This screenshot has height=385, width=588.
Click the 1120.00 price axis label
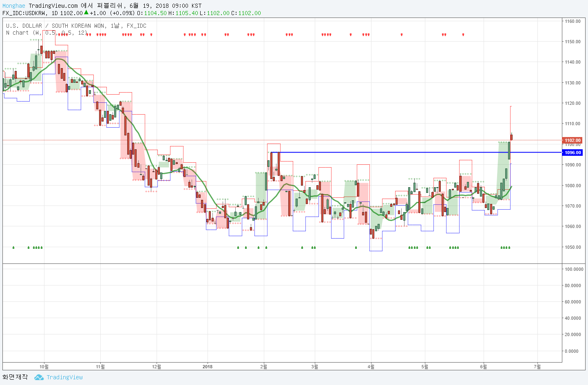click(x=573, y=103)
